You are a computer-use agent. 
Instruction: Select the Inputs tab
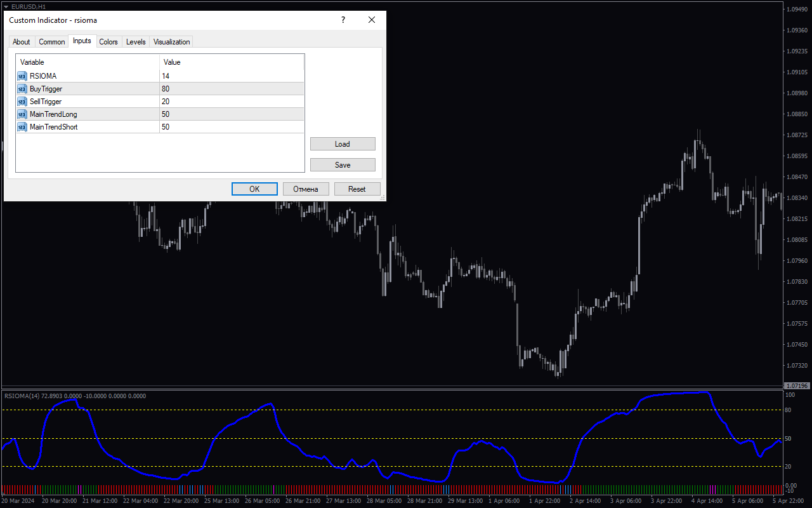82,41
